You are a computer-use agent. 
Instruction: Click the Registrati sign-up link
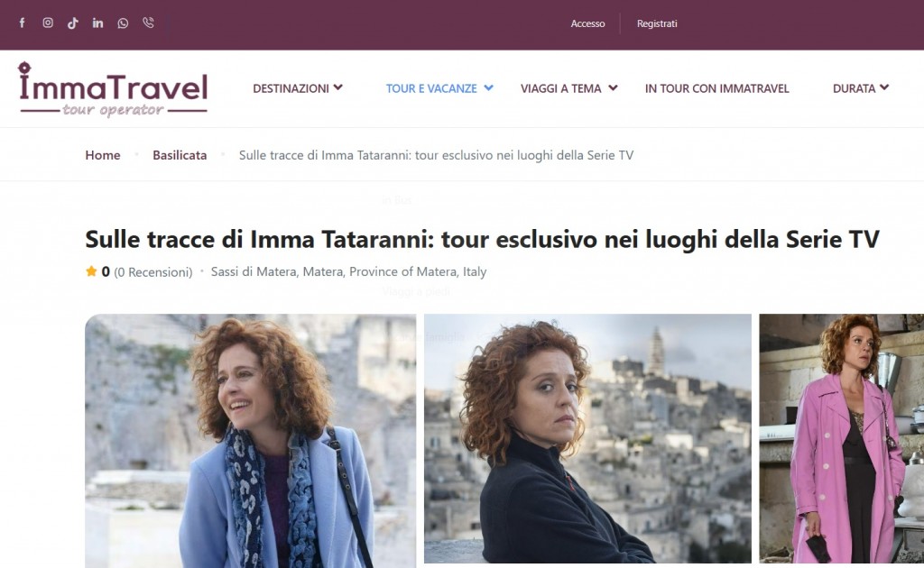tap(657, 23)
